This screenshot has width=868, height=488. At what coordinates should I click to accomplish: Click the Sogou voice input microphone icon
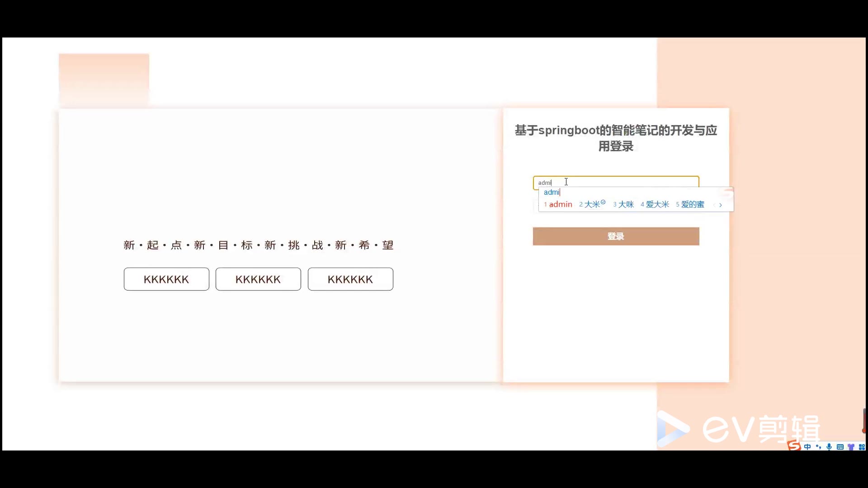829,447
